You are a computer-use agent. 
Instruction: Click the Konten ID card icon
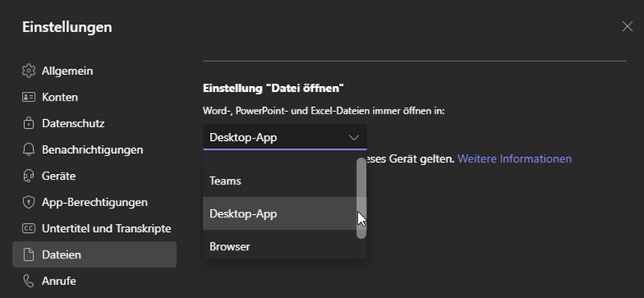(x=28, y=97)
